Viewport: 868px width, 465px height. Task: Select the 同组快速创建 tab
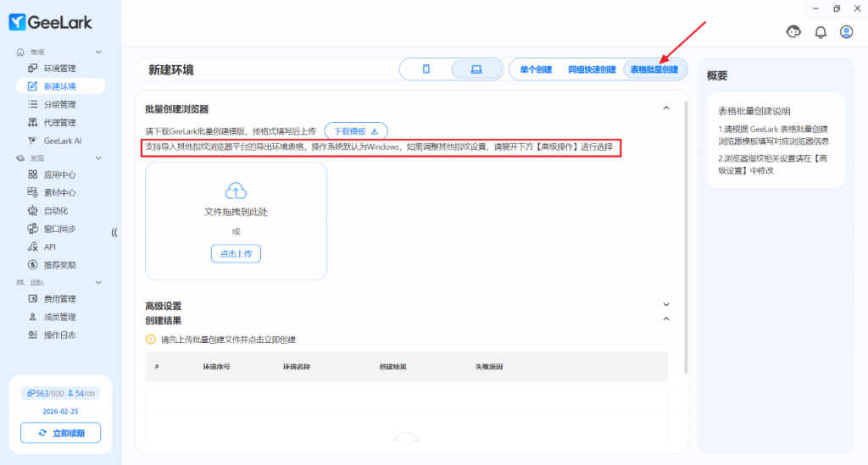coord(592,69)
